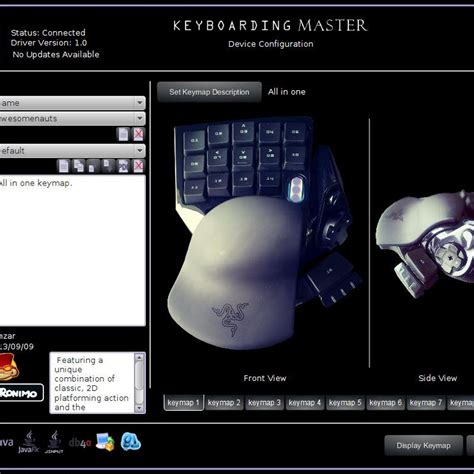The width and height of the screenshot is (474, 474).
Task: Click the 'Keyboarding Master' title
Action: [x=270, y=25]
